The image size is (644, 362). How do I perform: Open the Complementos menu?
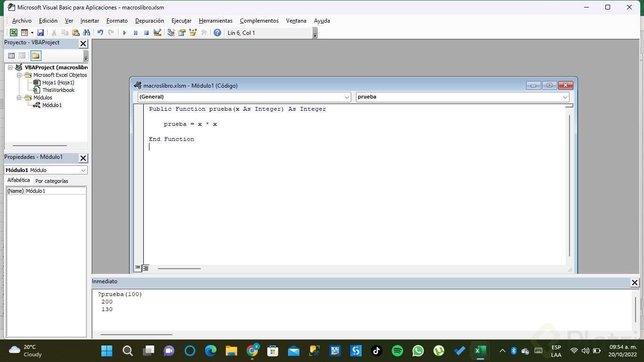coord(259,21)
